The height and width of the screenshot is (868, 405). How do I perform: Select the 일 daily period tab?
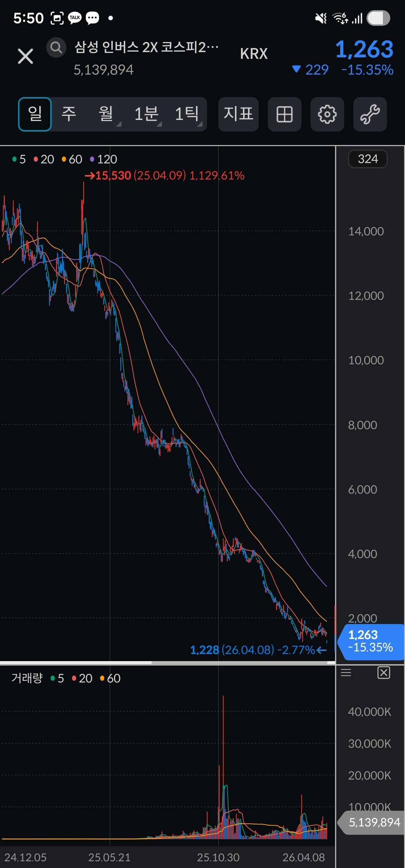pos(35,114)
